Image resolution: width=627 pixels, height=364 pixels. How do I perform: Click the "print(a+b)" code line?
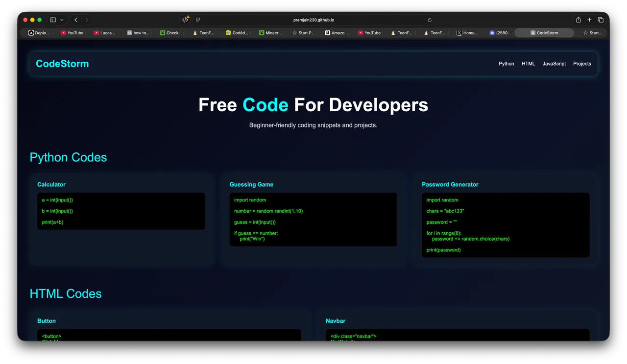pos(52,222)
